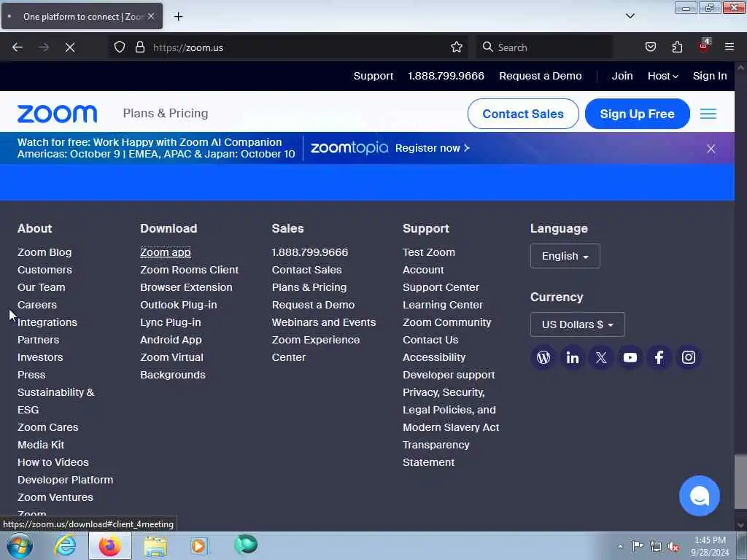The width and height of the screenshot is (747, 560).
Task: Open Zoom Rooms Client link
Action: coord(189,270)
